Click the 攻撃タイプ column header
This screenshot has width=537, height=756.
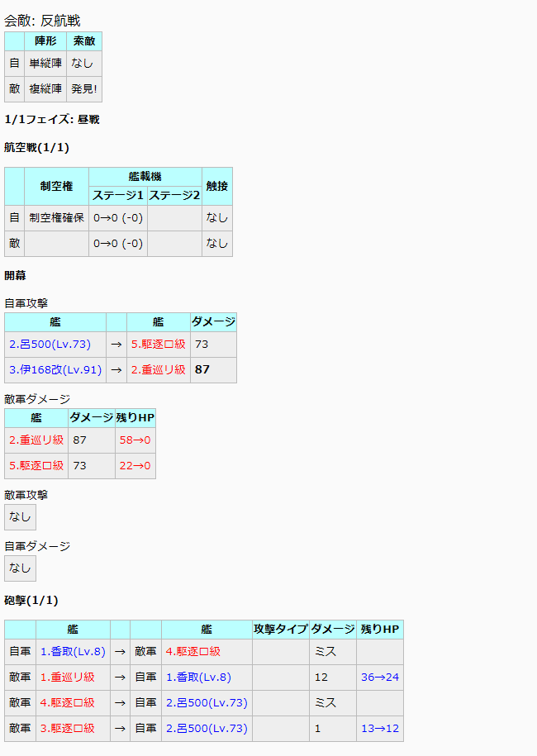click(281, 630)
